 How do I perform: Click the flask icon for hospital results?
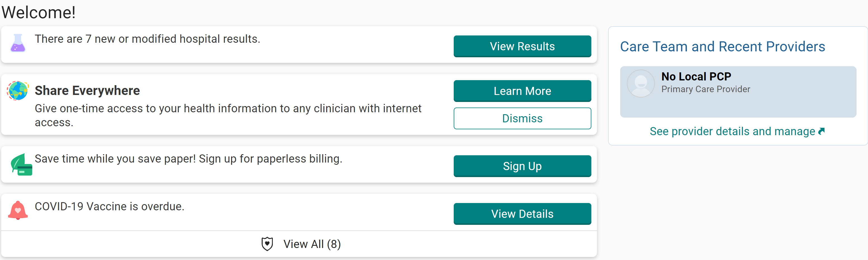coord(18,43)
